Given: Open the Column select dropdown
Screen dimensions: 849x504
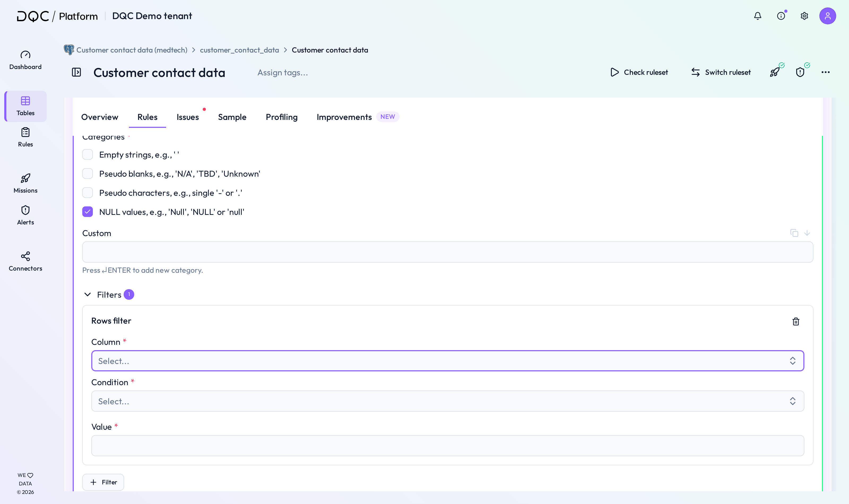Looking at the screenshot, I should click(x=448, y=361).
